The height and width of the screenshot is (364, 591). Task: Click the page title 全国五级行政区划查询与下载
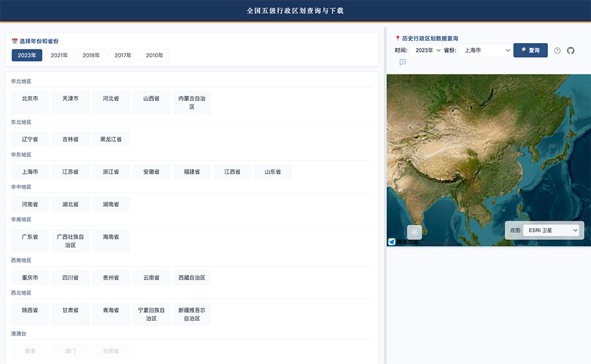pyautogui.click(x=295, y=11)
